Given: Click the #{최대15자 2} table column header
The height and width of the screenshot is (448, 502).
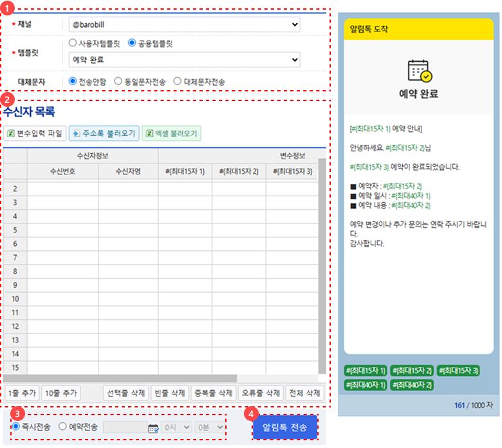Looking at the screenshot, I should pos(239,171).
